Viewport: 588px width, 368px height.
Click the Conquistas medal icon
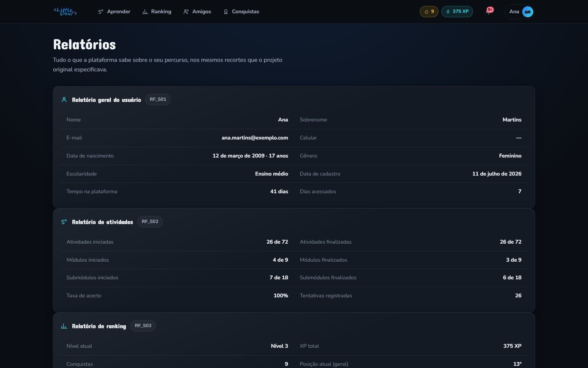226,12
